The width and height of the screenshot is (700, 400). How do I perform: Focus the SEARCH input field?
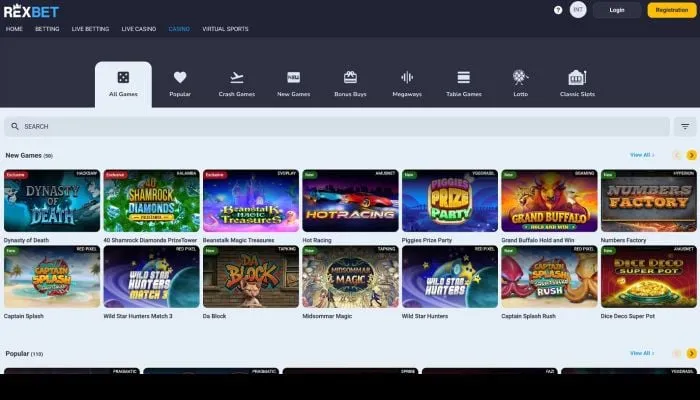[x=337, y=126]
